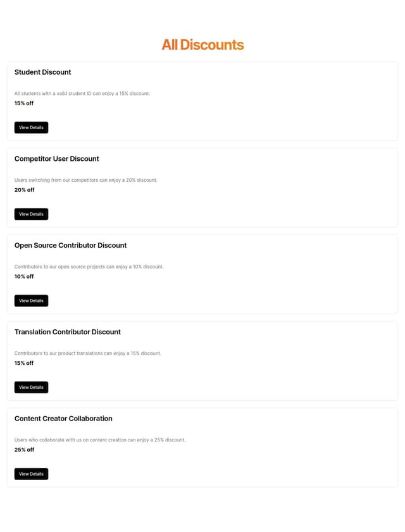
Task: Select the open source projects description text
Action: point(89,267)
